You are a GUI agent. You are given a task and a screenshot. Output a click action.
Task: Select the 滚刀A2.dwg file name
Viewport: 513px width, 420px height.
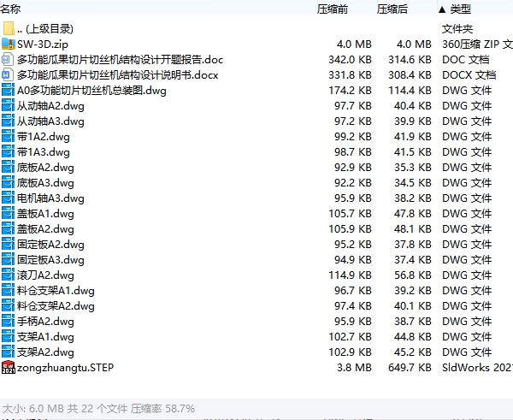(45, 275)
